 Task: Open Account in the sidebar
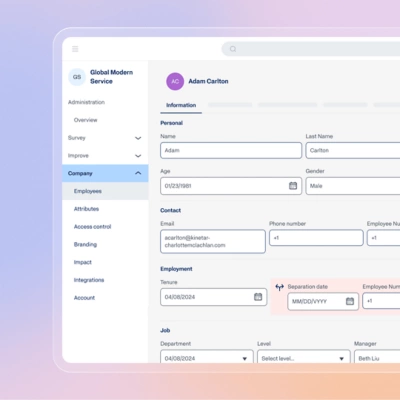84,298
